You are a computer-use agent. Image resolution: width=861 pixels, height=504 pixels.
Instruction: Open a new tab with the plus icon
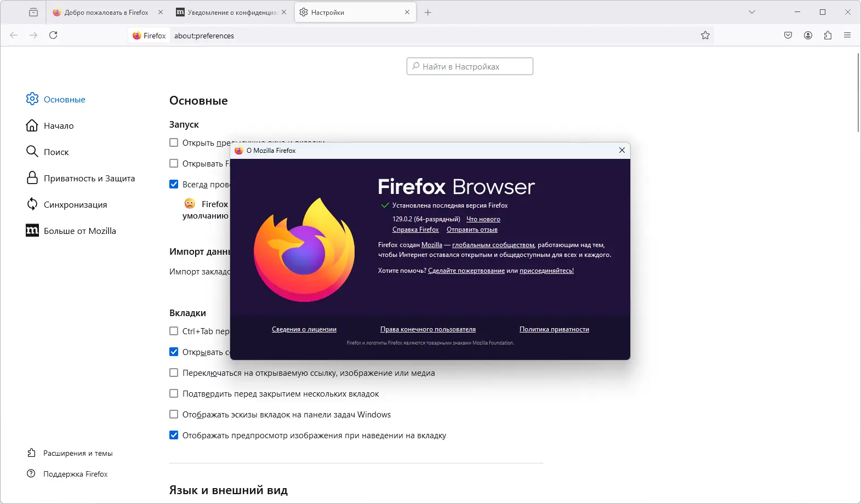click(x=428, y=12)
